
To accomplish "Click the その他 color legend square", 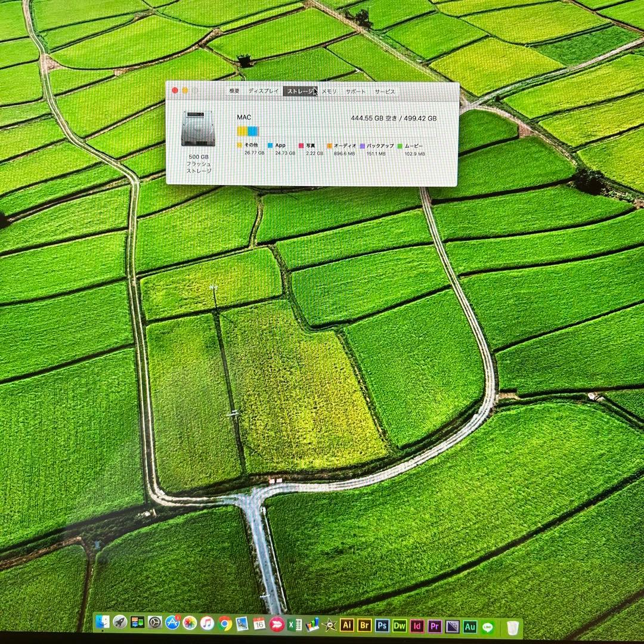I will coord(240,145).
